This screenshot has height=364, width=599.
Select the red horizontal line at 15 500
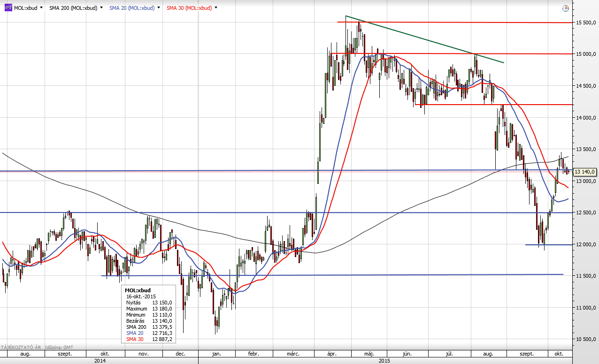point(455,23)
